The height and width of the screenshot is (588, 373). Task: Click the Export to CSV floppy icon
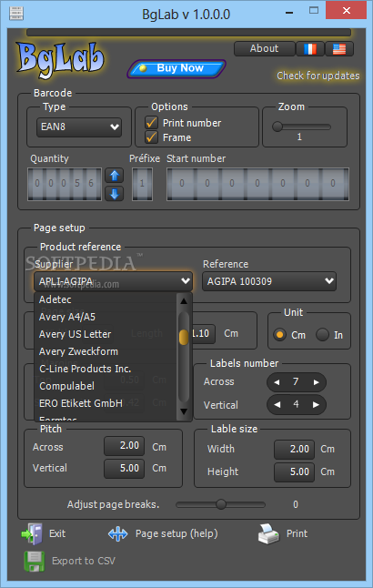34,561
